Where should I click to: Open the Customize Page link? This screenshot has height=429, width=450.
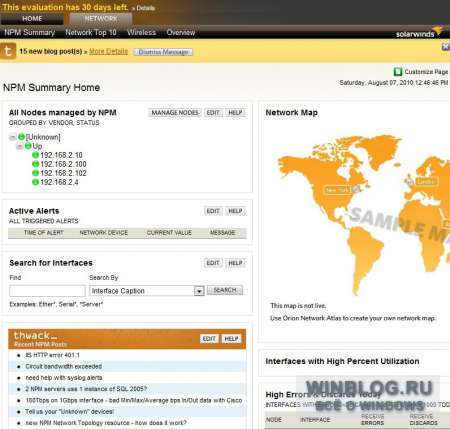426,72
